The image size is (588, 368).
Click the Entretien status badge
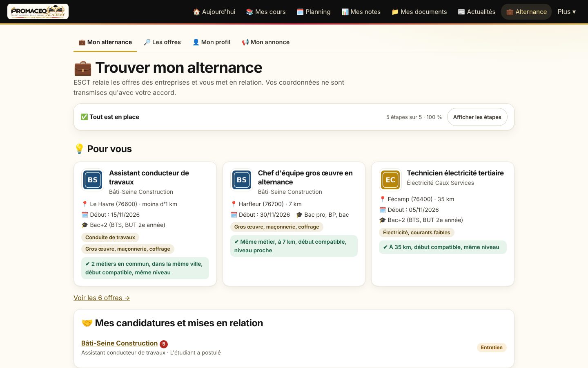pyautogui.click(x=492, y=348)
